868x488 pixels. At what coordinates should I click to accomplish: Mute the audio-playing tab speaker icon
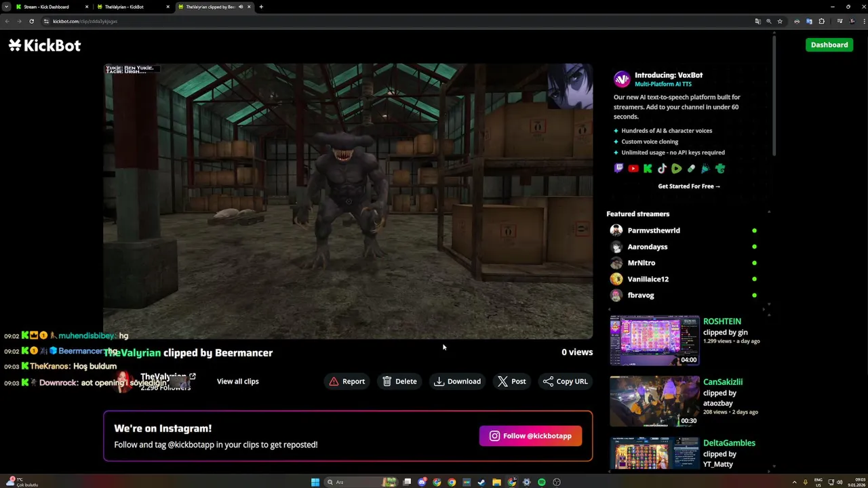(x=240, y=7)
